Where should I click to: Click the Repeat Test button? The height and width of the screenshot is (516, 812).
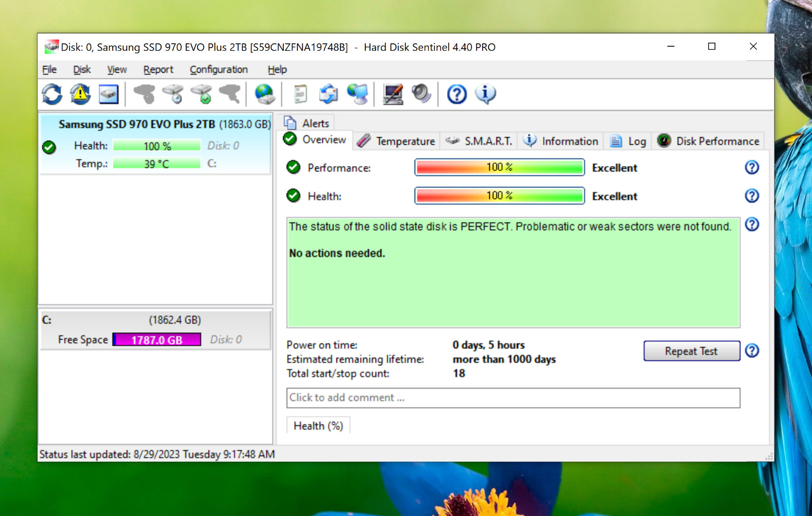click(691, 351)
